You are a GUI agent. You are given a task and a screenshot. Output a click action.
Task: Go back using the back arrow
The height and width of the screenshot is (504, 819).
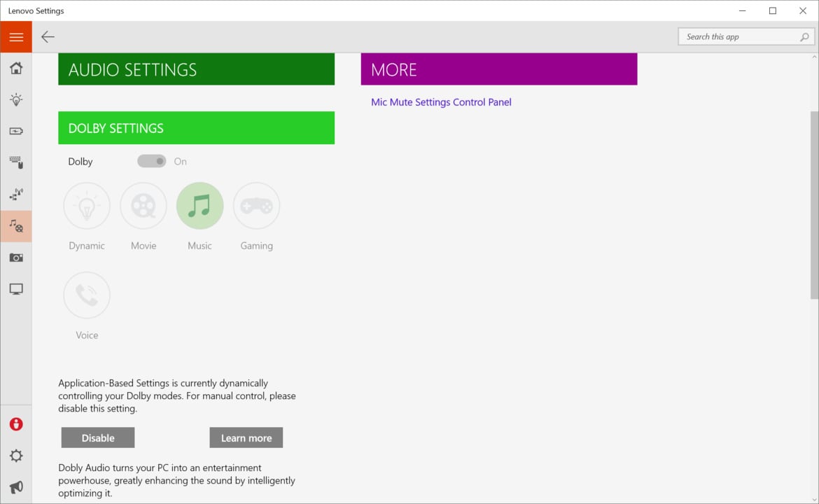(x=48, y=37)
